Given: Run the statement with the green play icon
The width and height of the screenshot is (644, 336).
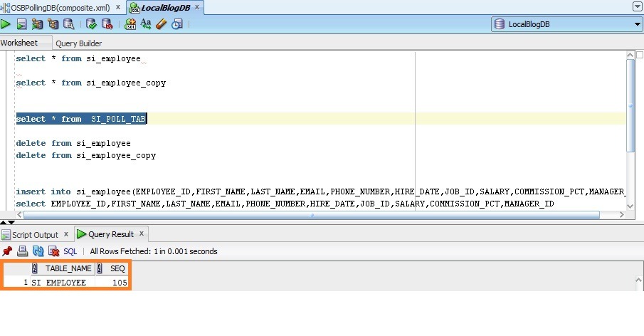Looking at the screenshot, I should 6,24.
